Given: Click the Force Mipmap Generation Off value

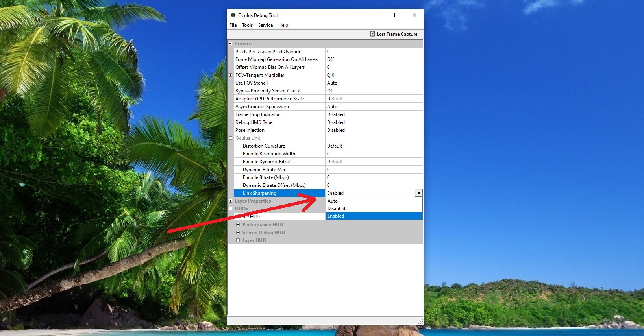Looking at the screenshot, I should click(x=374, y=59).
